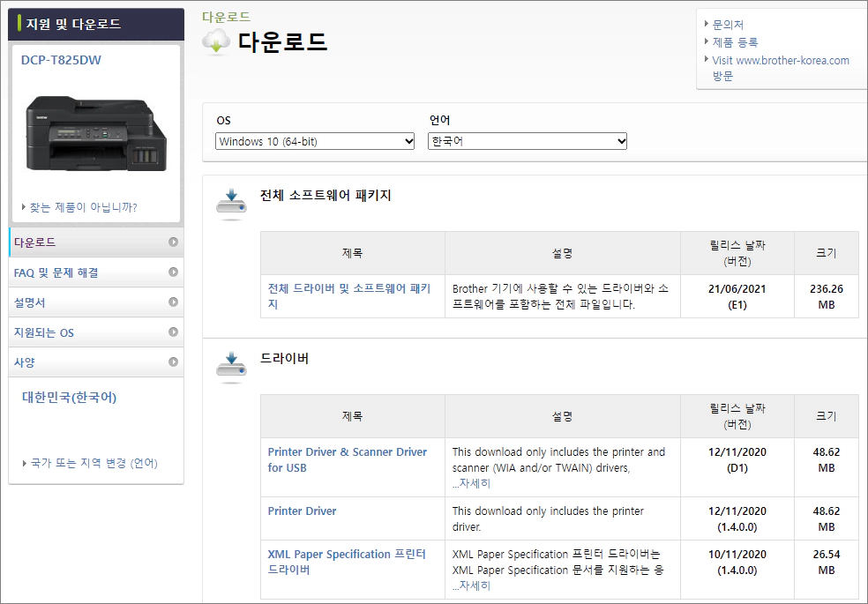Open Printer Driver & Scanner Driver for USB
This screenshot has height=604, width=868.
click(x=347, y=459)
